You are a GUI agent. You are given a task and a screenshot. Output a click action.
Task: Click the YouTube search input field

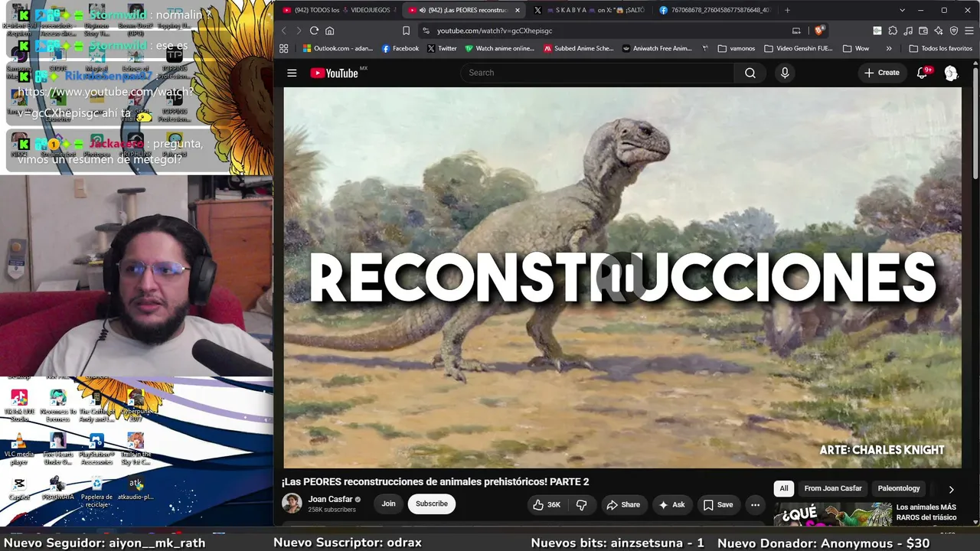tap(597, 73)
